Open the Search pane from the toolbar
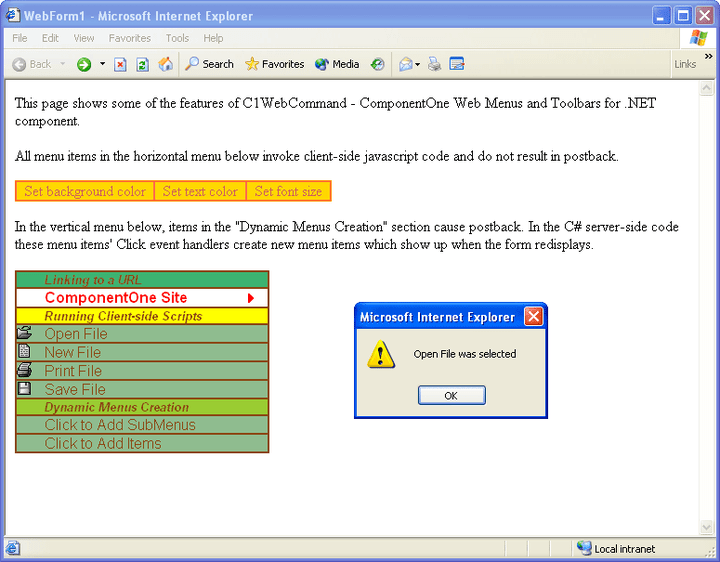The height and width of the screenshot is (562, 720). point(209,64)
